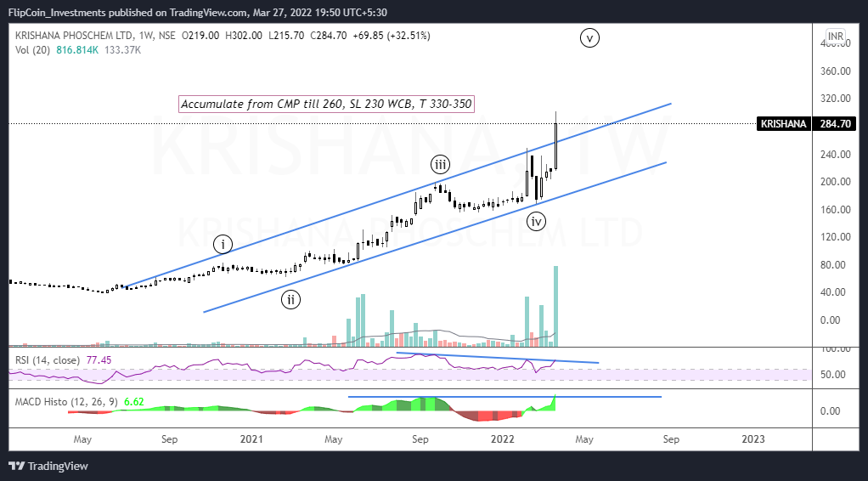Click the L215.70 low value
The height and width of the screenshot is (481, 868).
pos(286,36)
